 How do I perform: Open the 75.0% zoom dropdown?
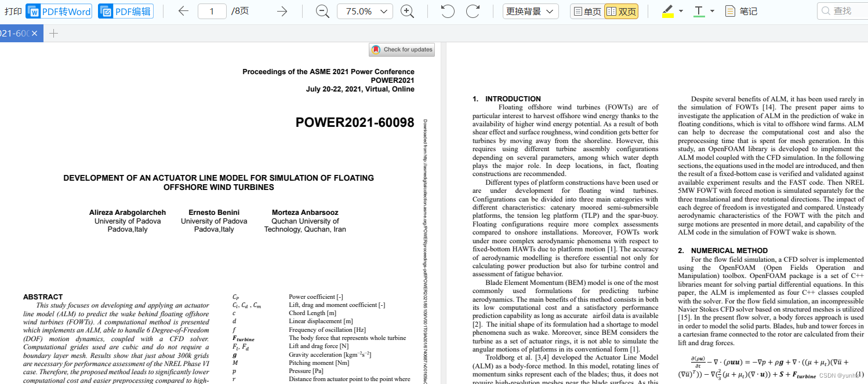coord(365,11)
